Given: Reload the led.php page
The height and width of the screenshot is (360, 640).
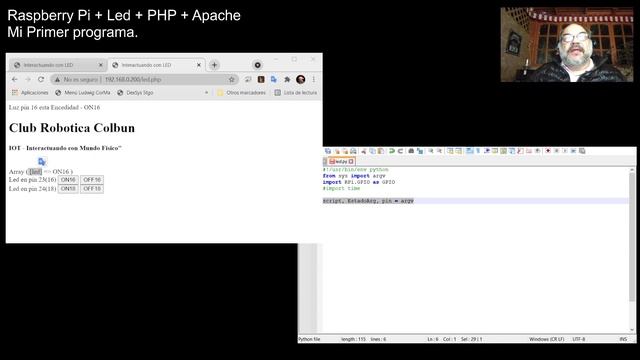Looking at the screenshot, I should pos(41,79).
